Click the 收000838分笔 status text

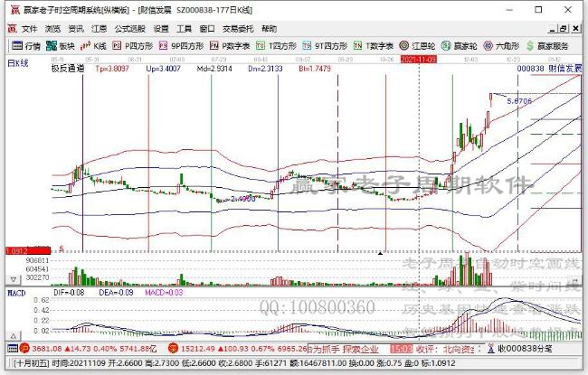tap(525, 349)
